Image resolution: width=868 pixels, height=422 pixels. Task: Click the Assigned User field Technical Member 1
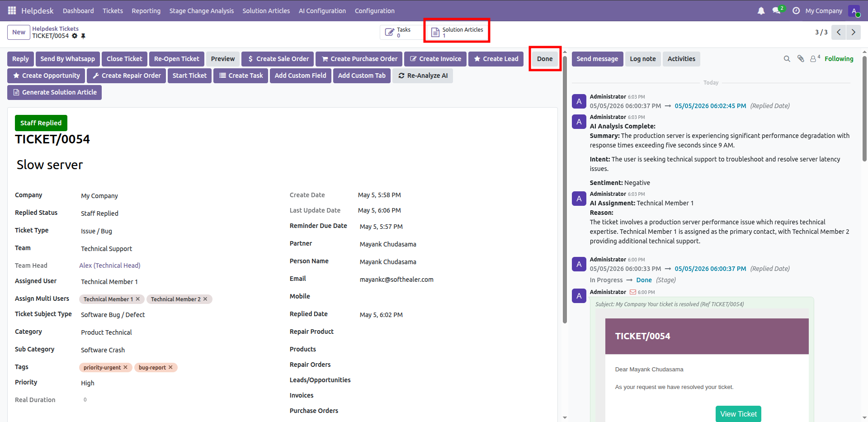tap(109, 282)
